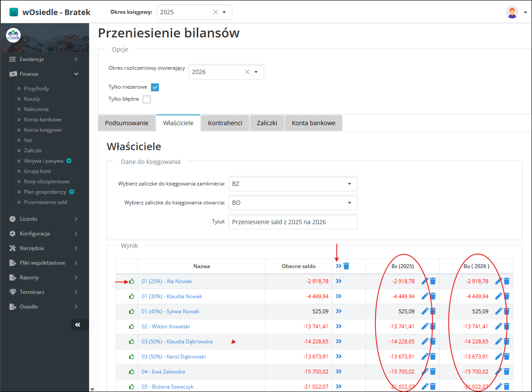Viewport: 532px width, 392px height.
Task: Click the trash icon in table header
Action: pyautogui.click(x=346, y=266)
